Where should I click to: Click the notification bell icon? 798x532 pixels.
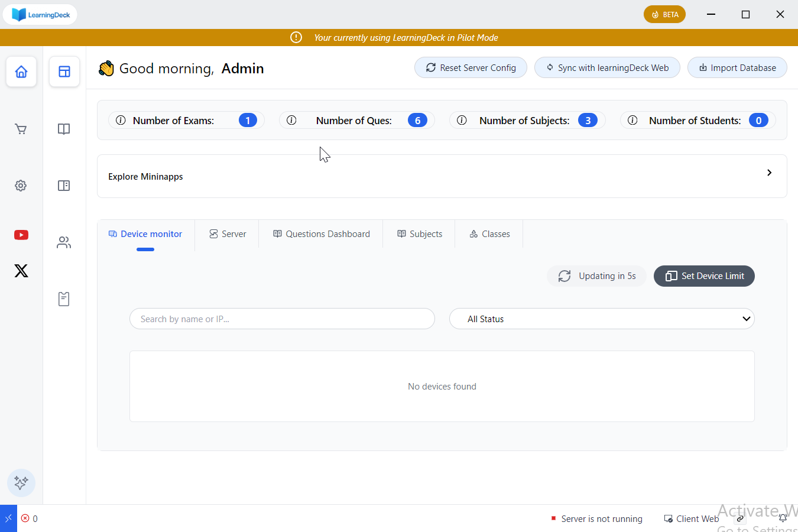click(x=783, y=518)
